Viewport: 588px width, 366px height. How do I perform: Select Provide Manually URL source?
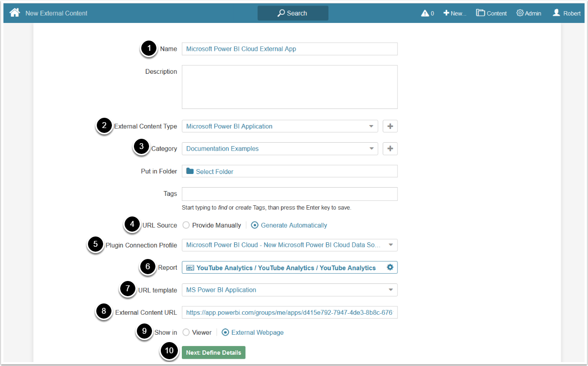click(186, 225)
